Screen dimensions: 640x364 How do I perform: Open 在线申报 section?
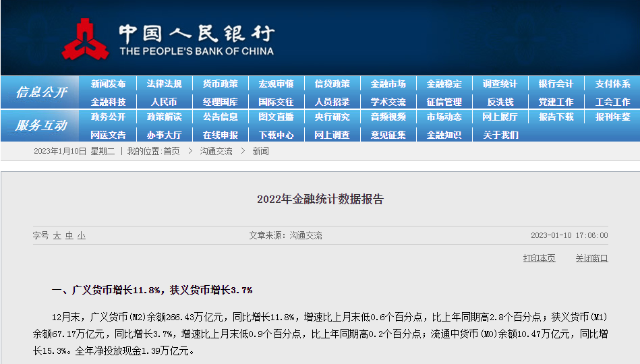[x=221, y=135]
